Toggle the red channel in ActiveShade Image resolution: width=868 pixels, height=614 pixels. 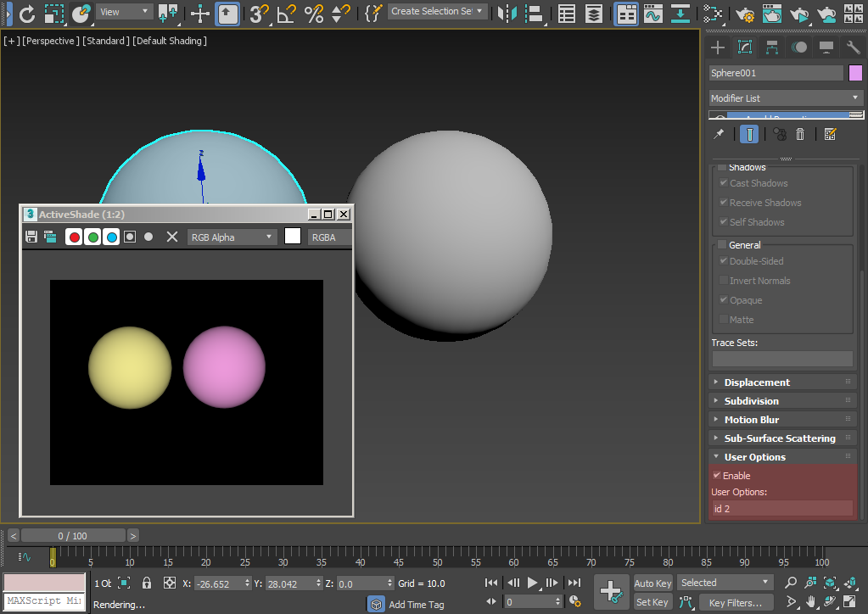pos(75,237)
